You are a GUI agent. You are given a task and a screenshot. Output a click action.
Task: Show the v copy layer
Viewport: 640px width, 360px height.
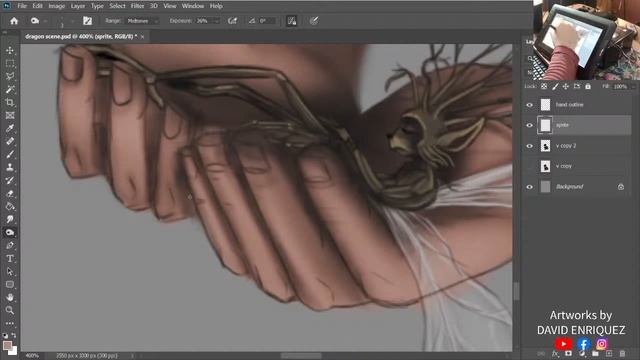(529, 166)
